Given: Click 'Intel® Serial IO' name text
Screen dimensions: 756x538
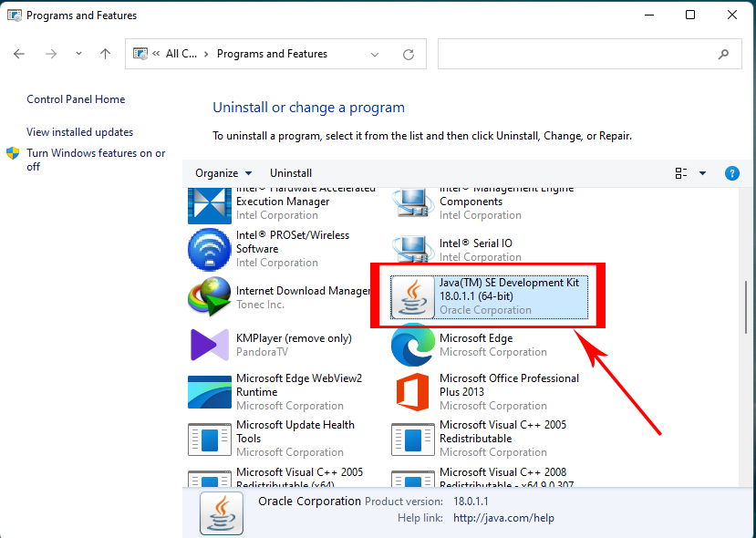Looking at the screenshot, I should [x=476, y=243].
